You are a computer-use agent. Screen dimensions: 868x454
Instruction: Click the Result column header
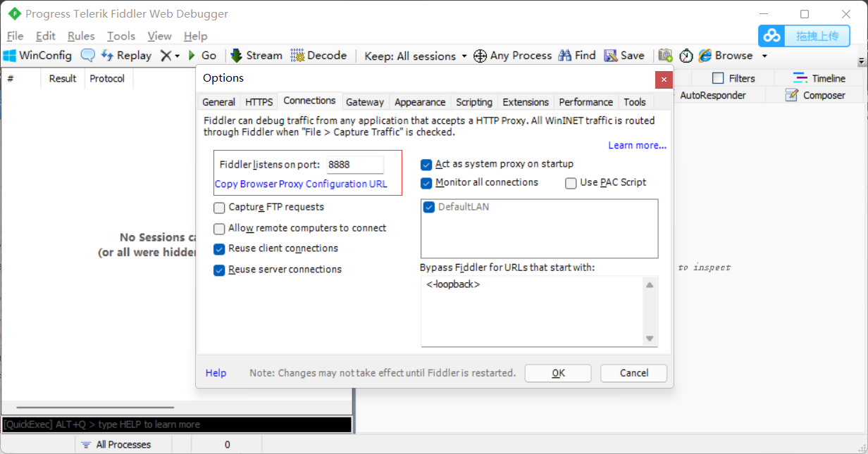pyautogui.click(x=63, y=79)
